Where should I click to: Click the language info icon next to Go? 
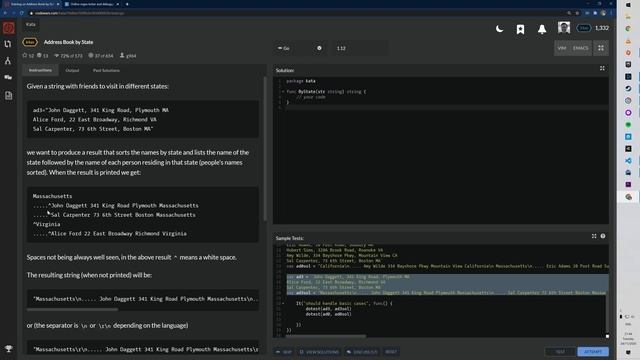[x=319, y=48]
